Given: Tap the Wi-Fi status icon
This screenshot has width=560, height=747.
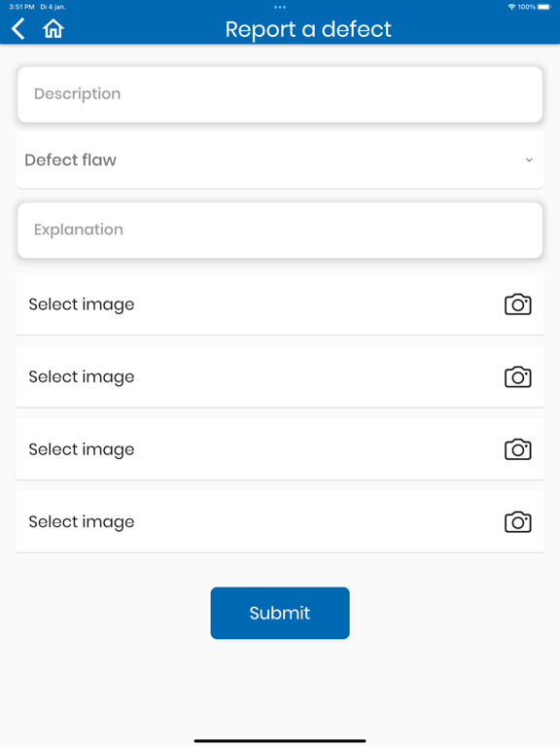Looking at the screenshot, I should click(511, 7).
